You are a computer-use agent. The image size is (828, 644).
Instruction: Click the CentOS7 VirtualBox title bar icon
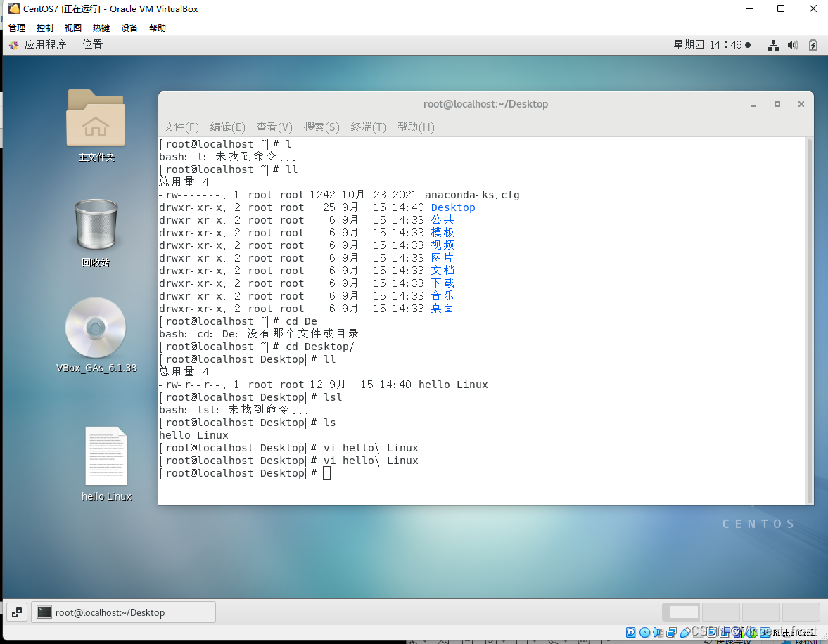pos(14,8)
